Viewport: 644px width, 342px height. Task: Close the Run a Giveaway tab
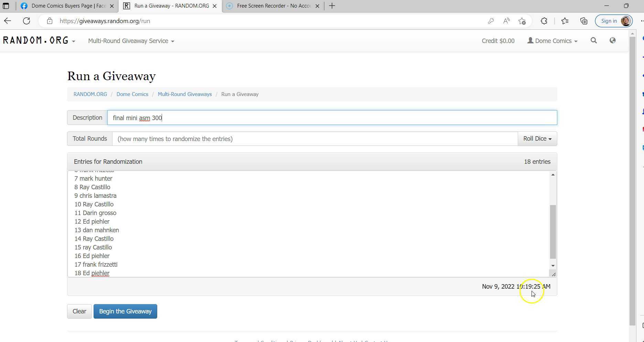[215, 6]
